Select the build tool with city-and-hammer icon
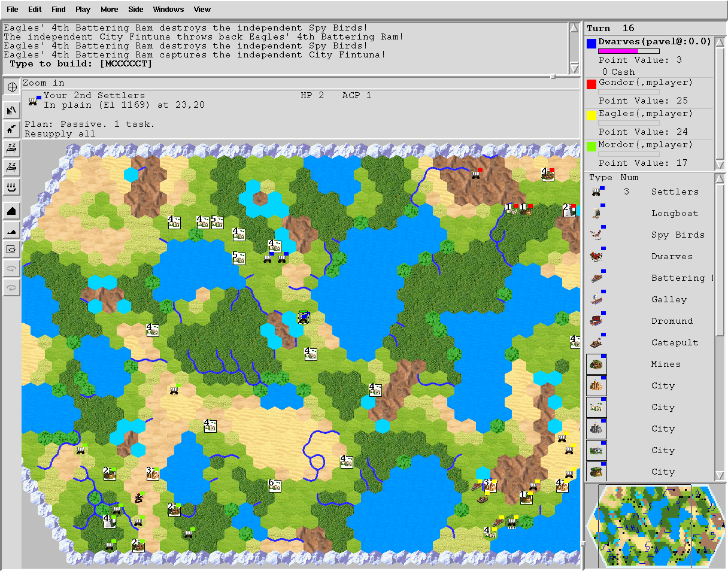The width and height of the screenshot is (728, 571). coord(12,110)
